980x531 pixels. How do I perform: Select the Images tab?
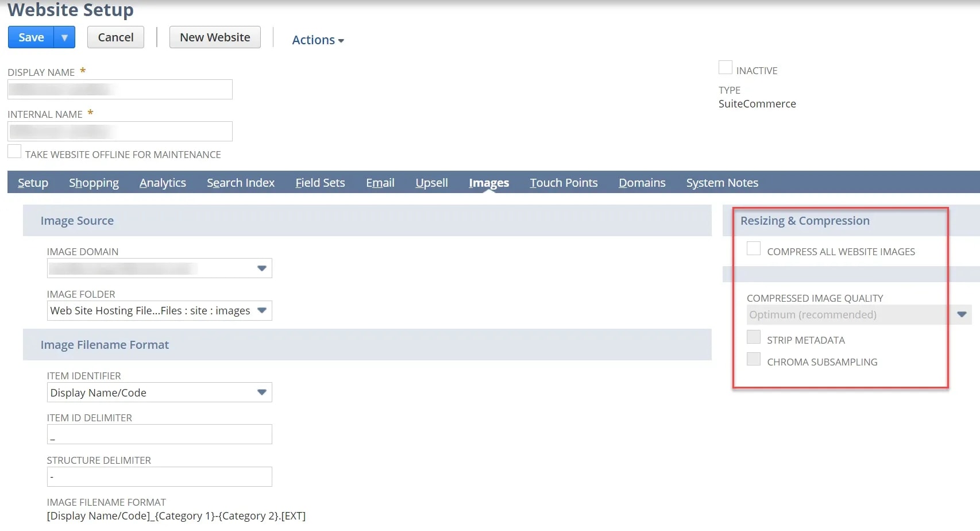tap(489, 183)
